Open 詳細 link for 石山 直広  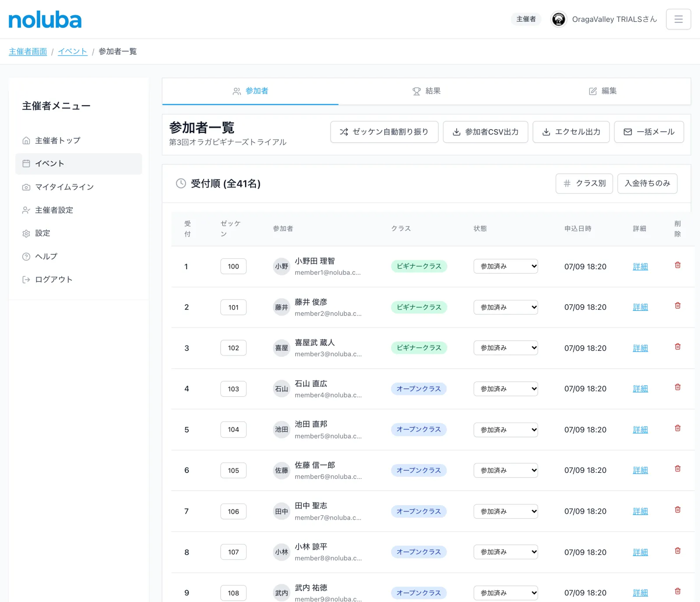(640, 389)
